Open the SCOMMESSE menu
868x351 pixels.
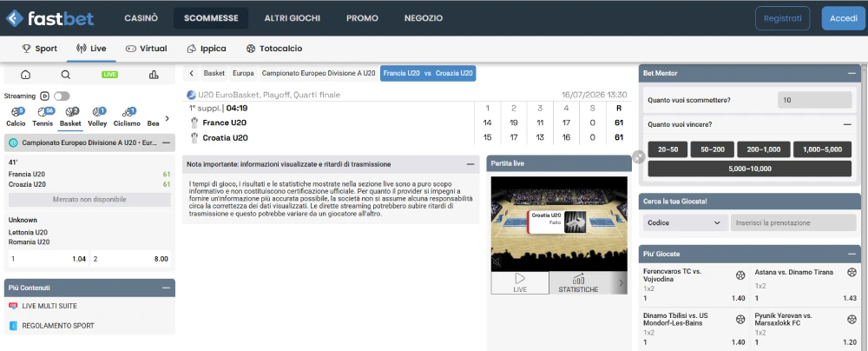coord(211,17)
